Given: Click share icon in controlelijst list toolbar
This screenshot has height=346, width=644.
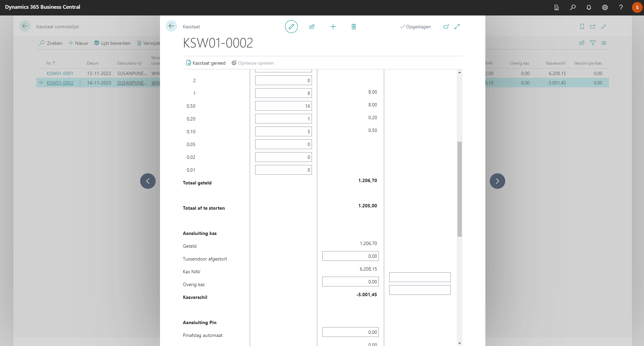Looking at the screenshot, I should click(582, 43).
